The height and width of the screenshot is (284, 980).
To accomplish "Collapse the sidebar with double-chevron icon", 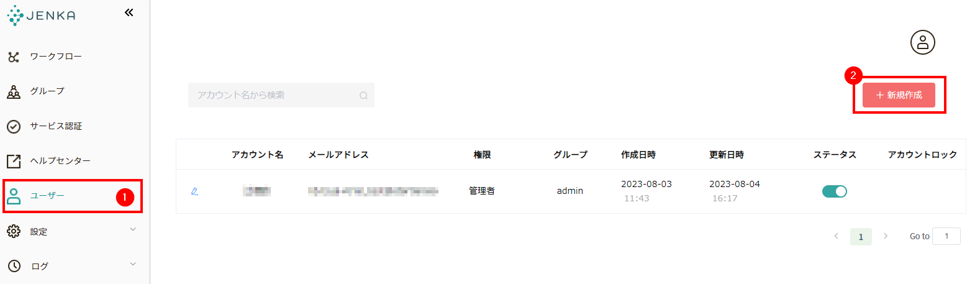I will click(x=129, y=12).
